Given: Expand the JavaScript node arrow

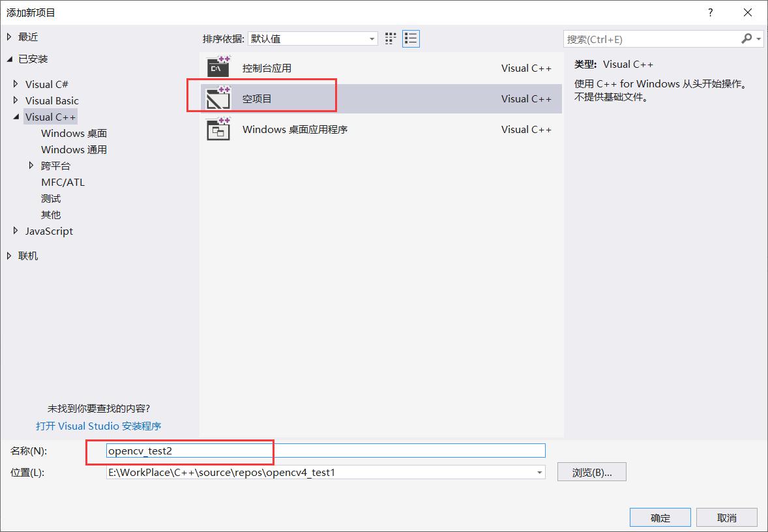Looking at the screenshot, I should click(x=16, y=231).
